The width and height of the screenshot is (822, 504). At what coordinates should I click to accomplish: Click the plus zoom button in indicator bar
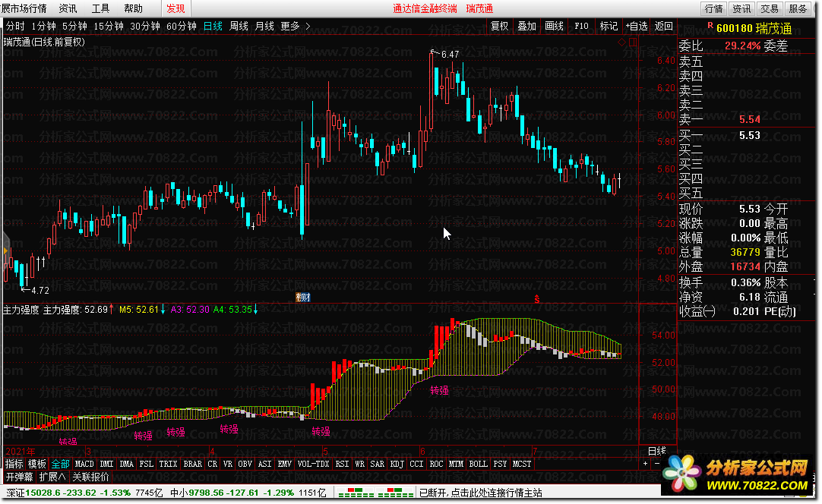click(645, 464)
